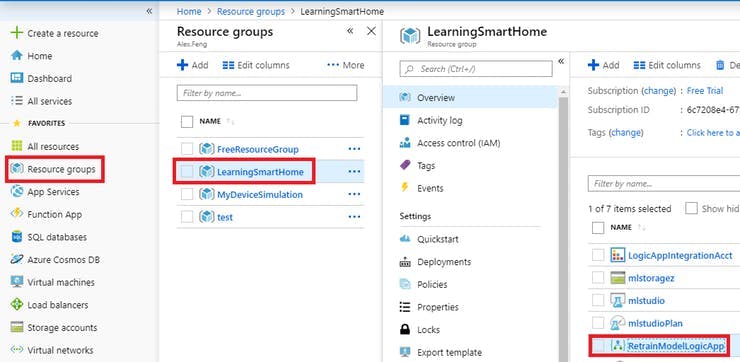Open the test resource group
Image resolution: width=740 pixels, height=362 pixels.
(225, 217)
